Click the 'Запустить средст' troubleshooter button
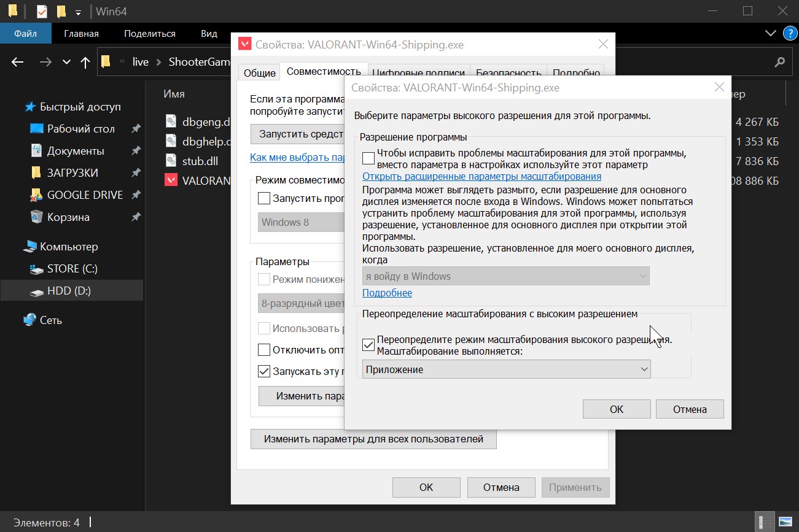The height and width of the screenshot is (532, 799). pyautogui.click(x=297, y=134)
